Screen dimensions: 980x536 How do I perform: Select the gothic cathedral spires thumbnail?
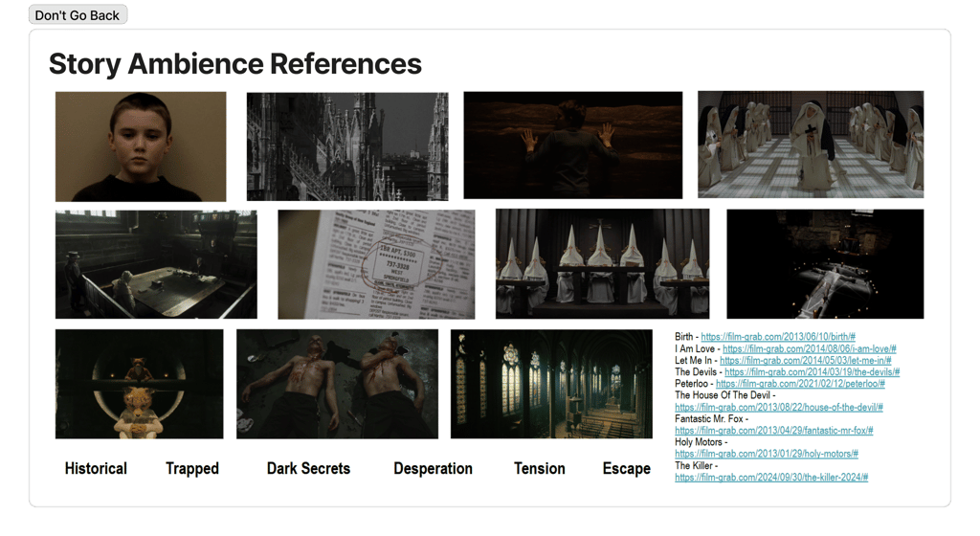coord(347,146)
